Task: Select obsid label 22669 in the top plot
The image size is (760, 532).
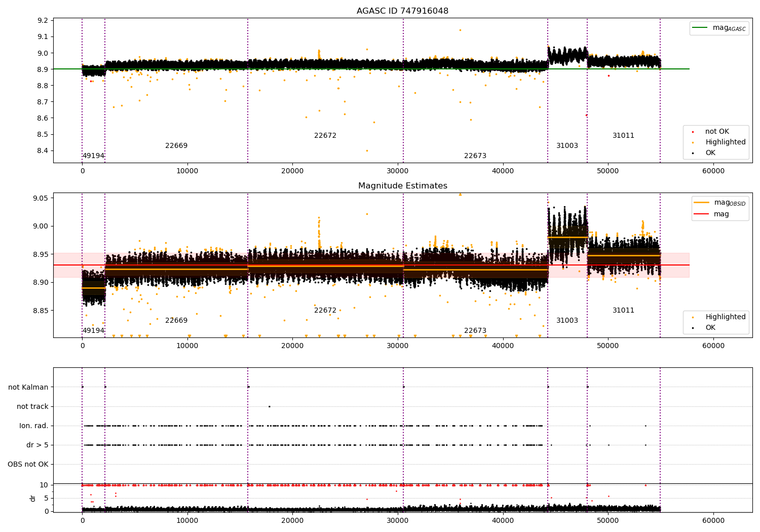Action: coord(176,146)
